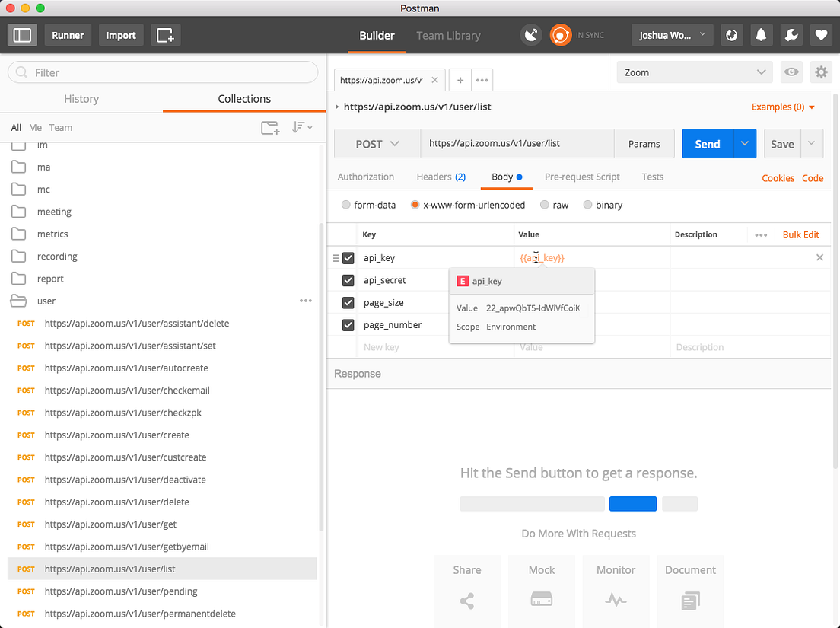Click the orange sync status icon
840x628 pixels.
coord(561,35)
